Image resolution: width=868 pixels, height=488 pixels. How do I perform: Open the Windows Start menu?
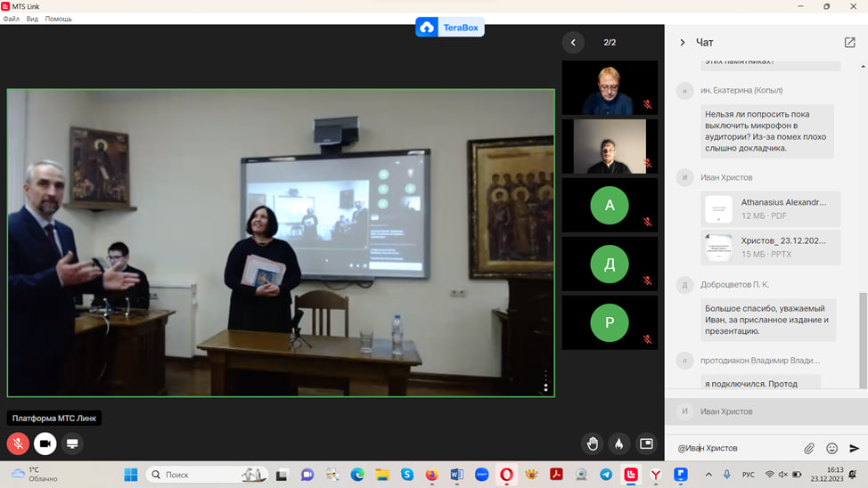pyautogui.click(x=131, y=475)
